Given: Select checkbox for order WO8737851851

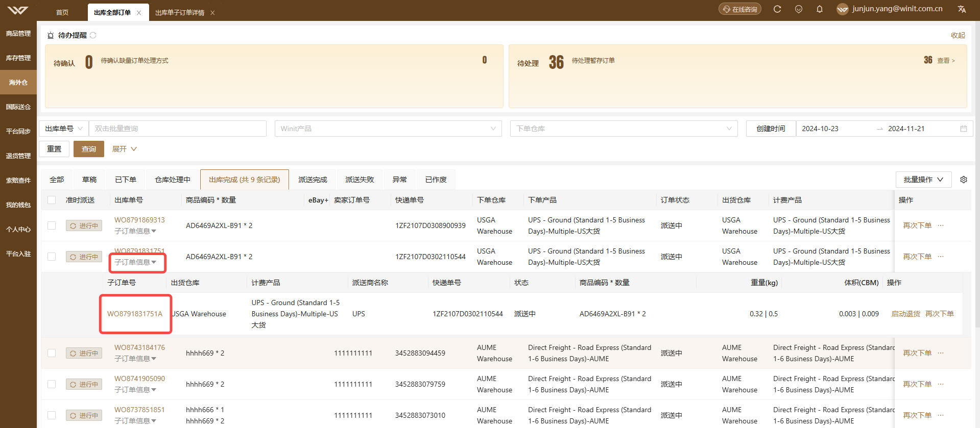Looking at the screenshot, I should tap(52, 415).
